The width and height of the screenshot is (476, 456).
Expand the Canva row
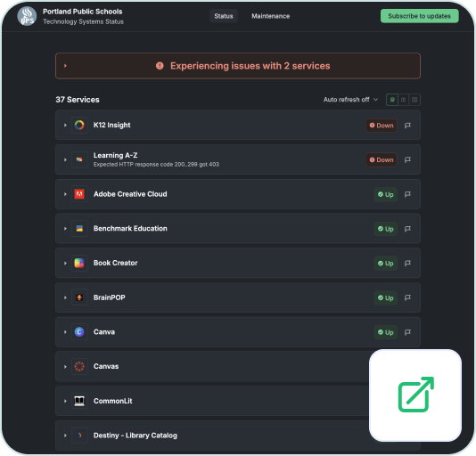[x=65, y=332]
